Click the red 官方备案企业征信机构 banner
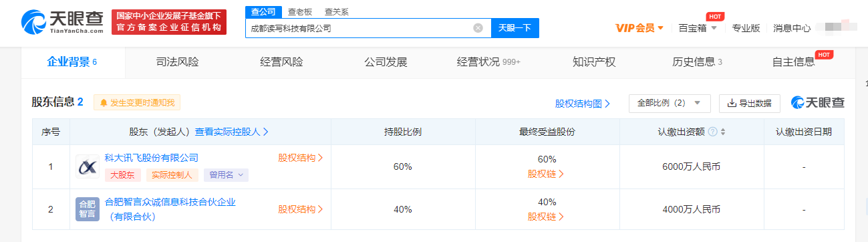 point(169,22)
